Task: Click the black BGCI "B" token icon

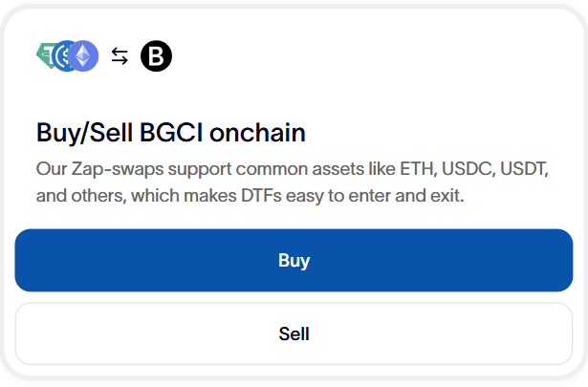Action: click(x=156, y=56)
